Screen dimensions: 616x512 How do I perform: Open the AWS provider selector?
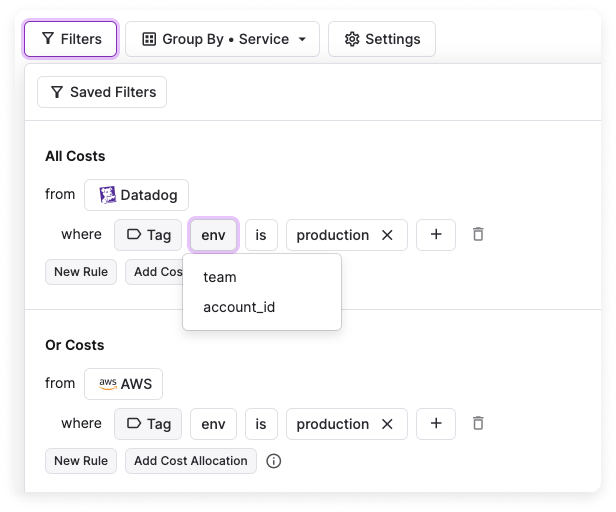click(x=123, y=383)
